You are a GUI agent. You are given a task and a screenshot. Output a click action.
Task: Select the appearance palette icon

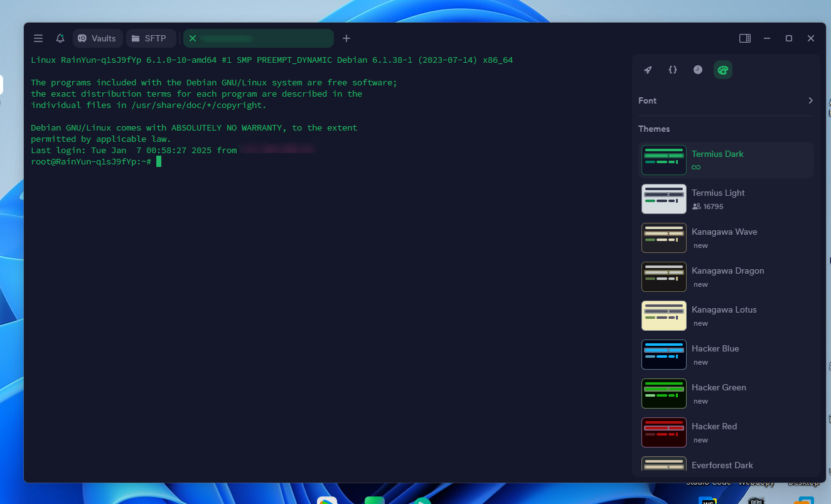click(x=723, y=70)
